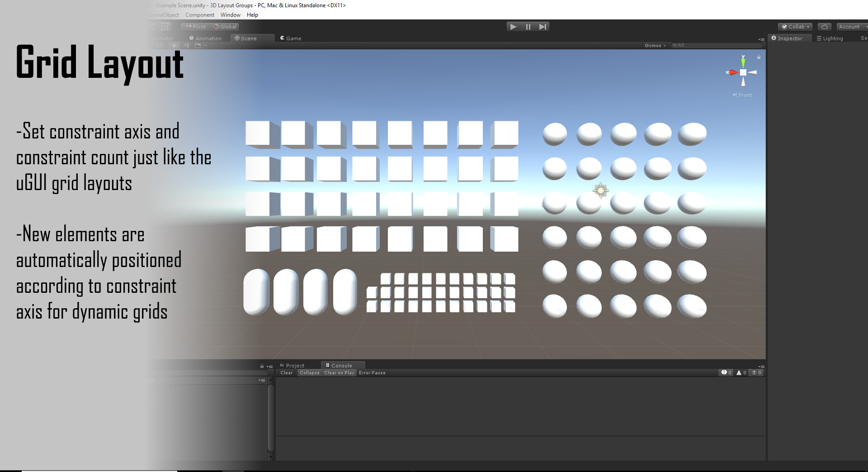Toggle Pivot handle position mode

(196, 27)
